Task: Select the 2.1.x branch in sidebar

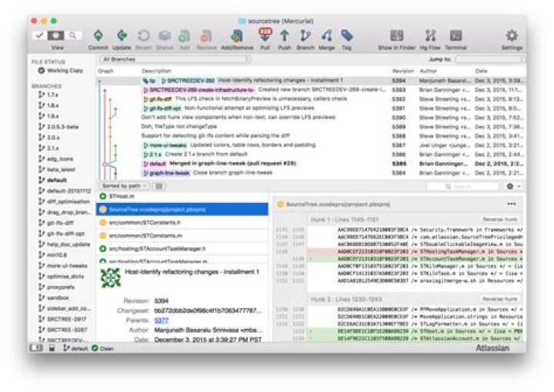Action: click(x=52, y=148)
